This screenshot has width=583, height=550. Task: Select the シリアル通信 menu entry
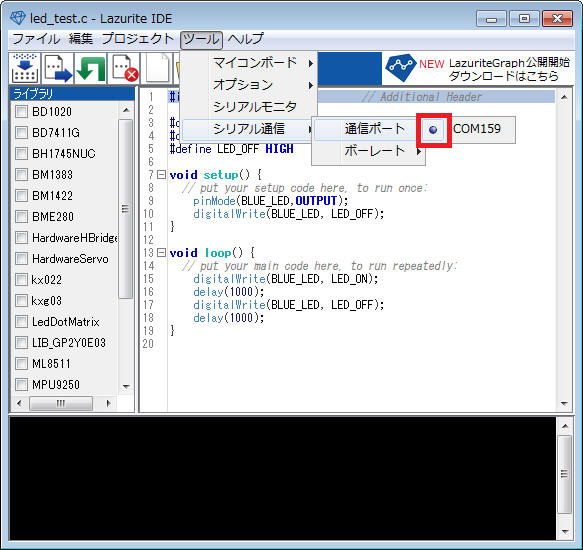pos(247,129)
